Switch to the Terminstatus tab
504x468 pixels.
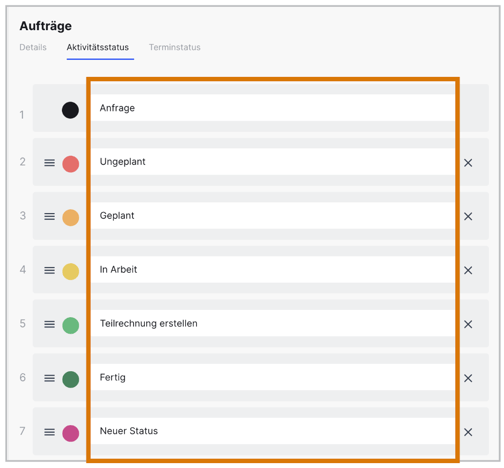point(175,47)
